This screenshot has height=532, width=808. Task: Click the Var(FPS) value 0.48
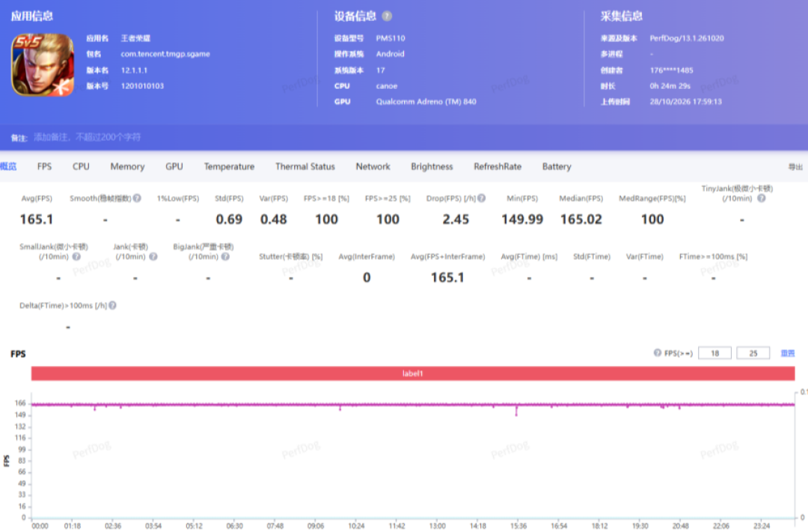pyautogui.click(x=273, y=219)
